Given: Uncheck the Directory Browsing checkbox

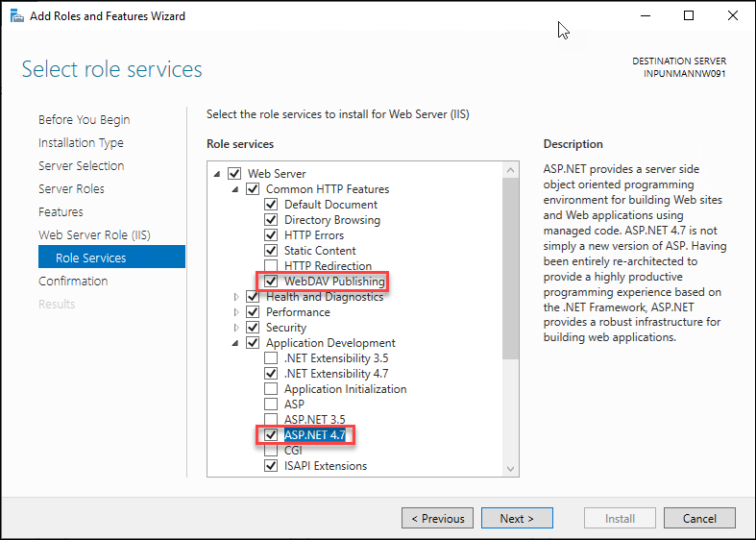Looking at the screenshot, I should click(x=271, y=220).
